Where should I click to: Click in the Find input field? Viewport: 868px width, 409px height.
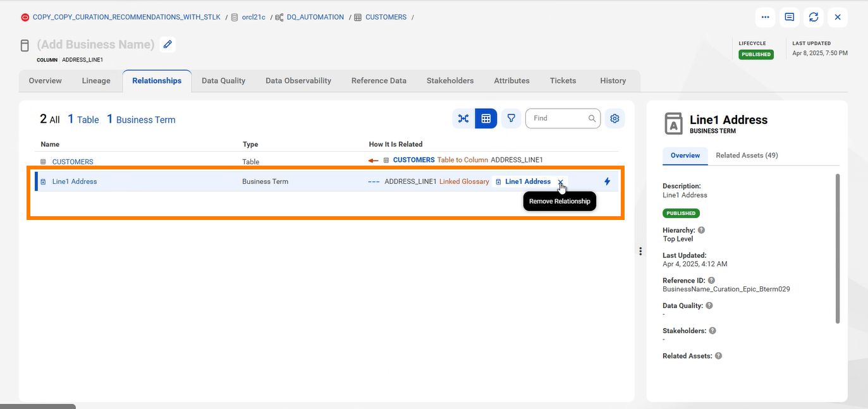click(558, 118)
